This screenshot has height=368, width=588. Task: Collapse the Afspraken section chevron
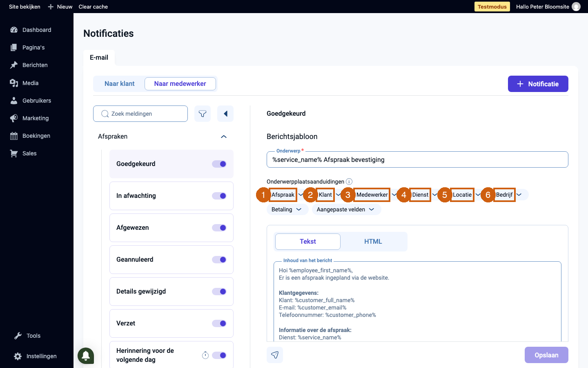click(x=224, y=137)
